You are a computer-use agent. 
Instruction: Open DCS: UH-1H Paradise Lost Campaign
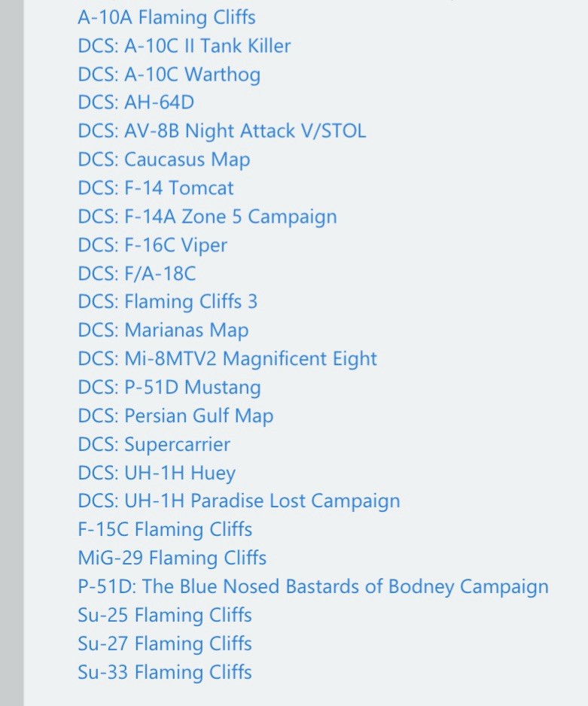tap(239, 501)
